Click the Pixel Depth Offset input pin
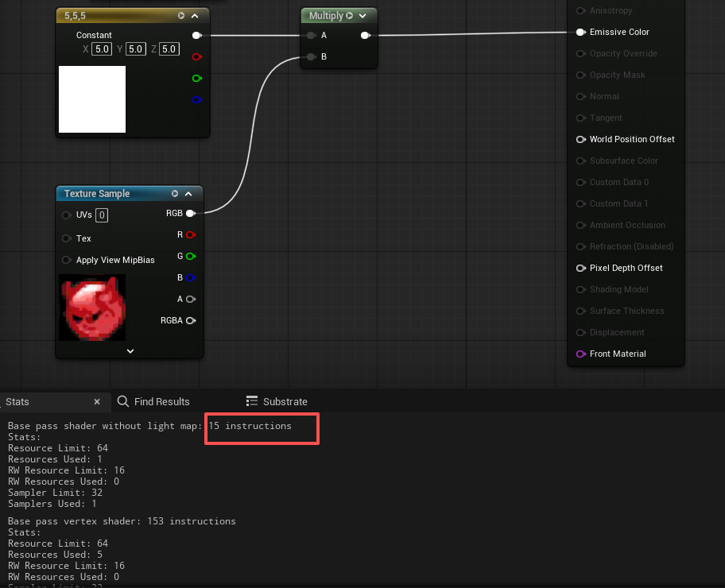The image size is (725, 588). click(x=581, y=268)
